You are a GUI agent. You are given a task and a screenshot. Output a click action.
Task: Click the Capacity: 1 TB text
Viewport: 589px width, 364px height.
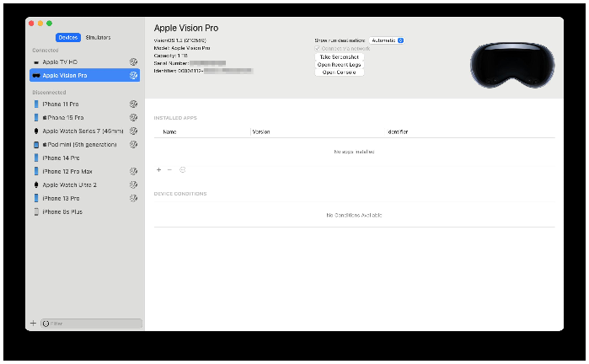pos(170,56)
